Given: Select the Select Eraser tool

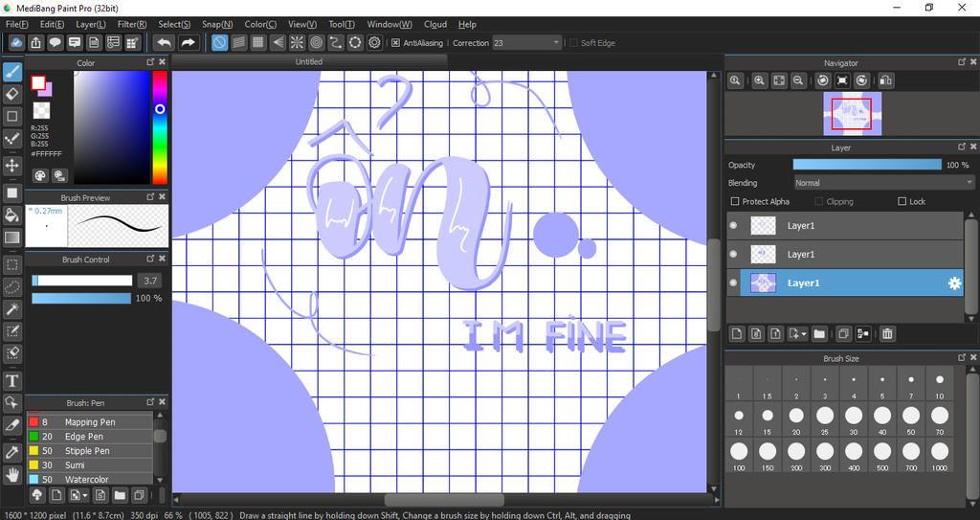Looking at the screenshot, I should click(x=11, y=353).
